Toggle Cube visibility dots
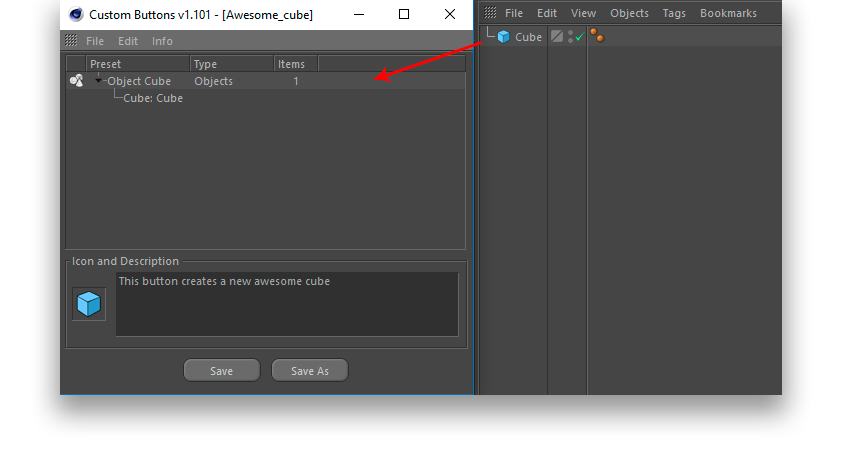The width and height of the screenshot is (842, 455). 570,37
